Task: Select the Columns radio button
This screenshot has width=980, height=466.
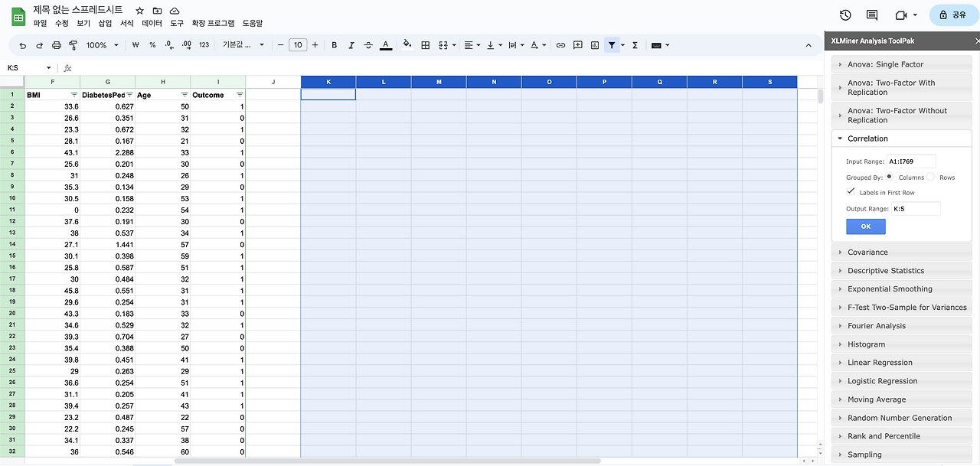Action: coord(890,177)
